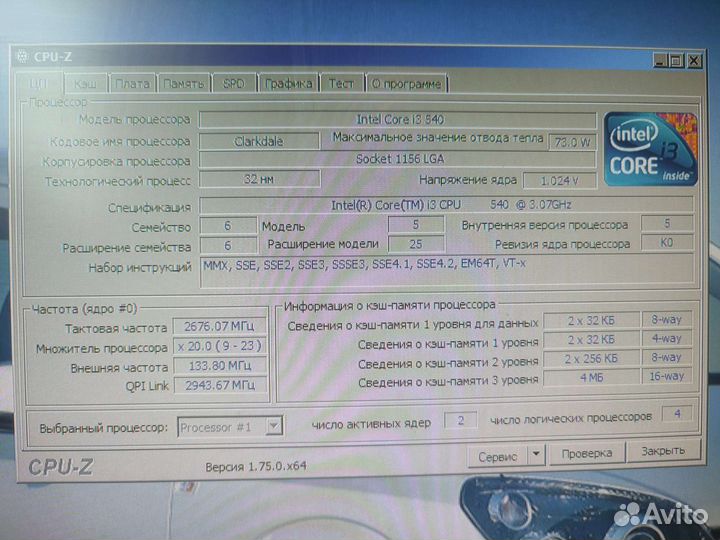Click the logical processors count 4
720x540 pixels.
click(x=677, y=414)
